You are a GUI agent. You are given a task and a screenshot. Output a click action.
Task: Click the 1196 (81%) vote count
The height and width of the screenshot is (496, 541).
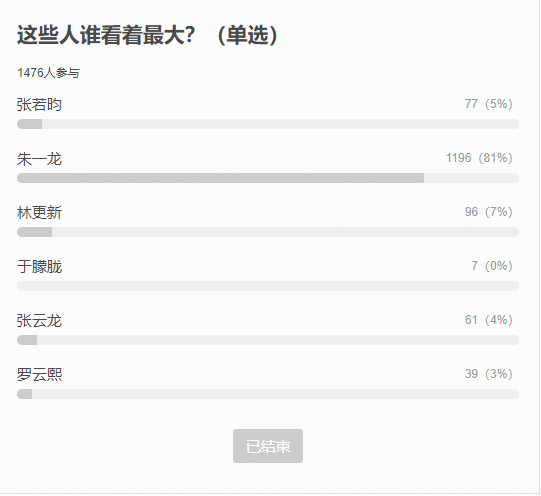click(x=479, y=158)
